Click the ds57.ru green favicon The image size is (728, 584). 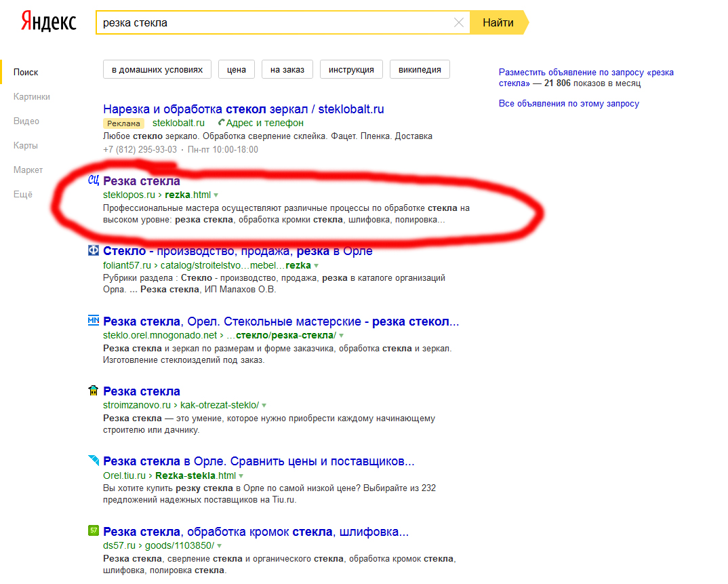click(94, 530)
